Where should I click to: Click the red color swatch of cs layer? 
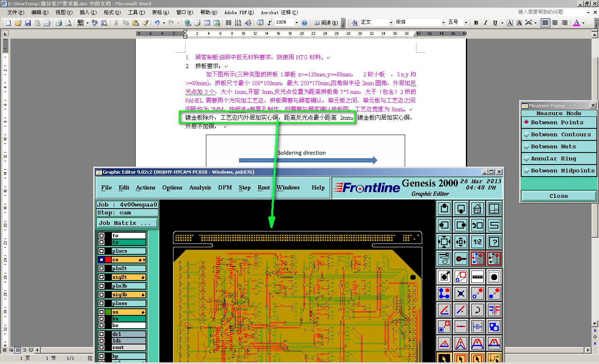(108, 260)
